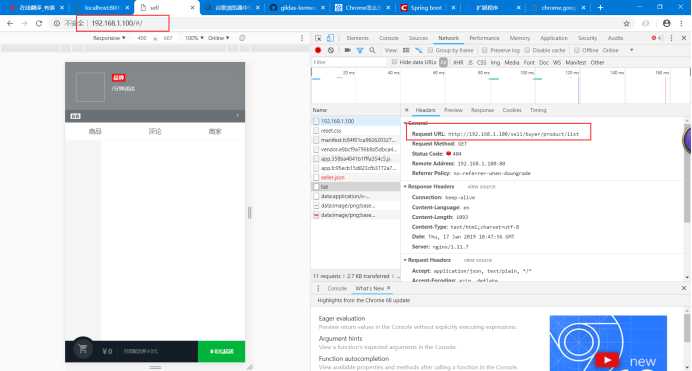This screenshot has height=371, width=692.
Task: Open Timing tab of request
Action: point(538,110)
